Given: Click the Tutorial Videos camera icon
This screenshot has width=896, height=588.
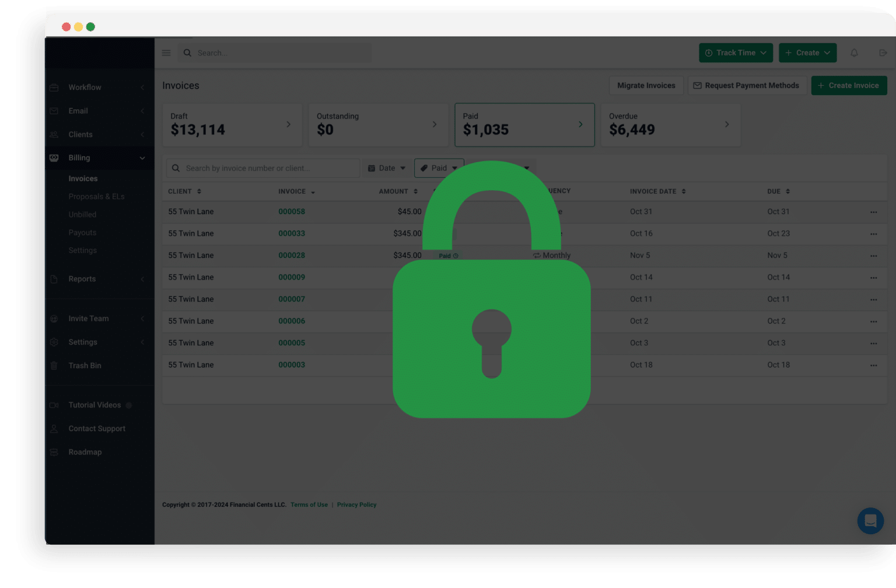Looking at the screenshot, I should point(54,405).
